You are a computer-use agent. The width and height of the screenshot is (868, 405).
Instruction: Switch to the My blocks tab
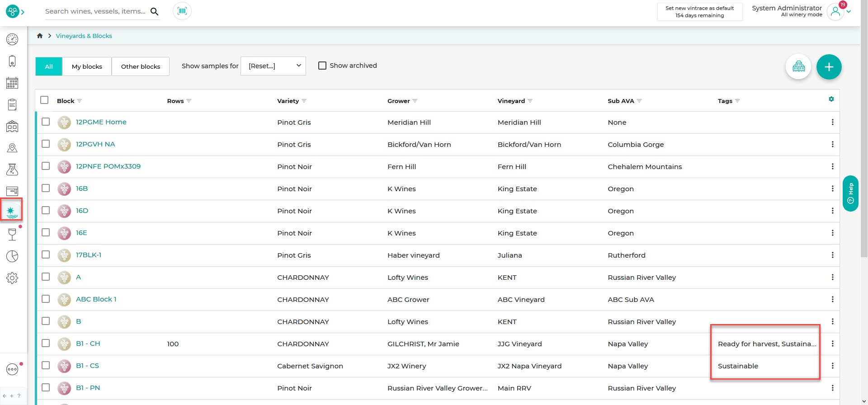coord(87,66)
